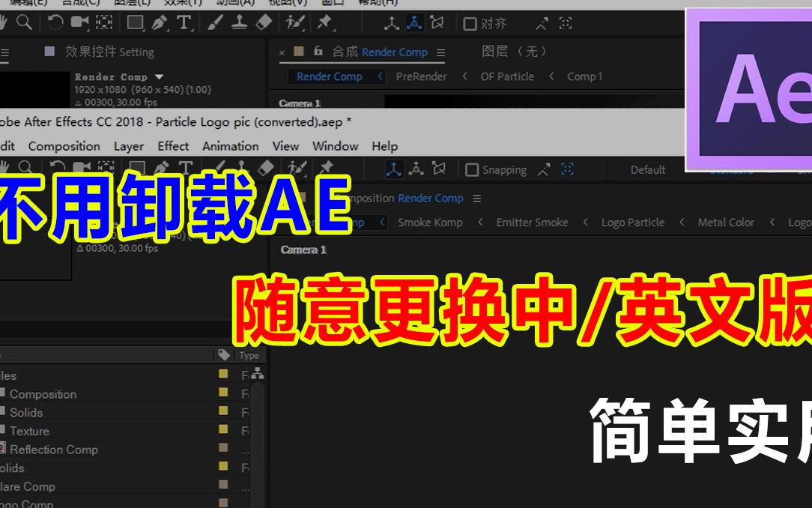Enable the 对齐 snapping checkbox

tap(470, 24)
